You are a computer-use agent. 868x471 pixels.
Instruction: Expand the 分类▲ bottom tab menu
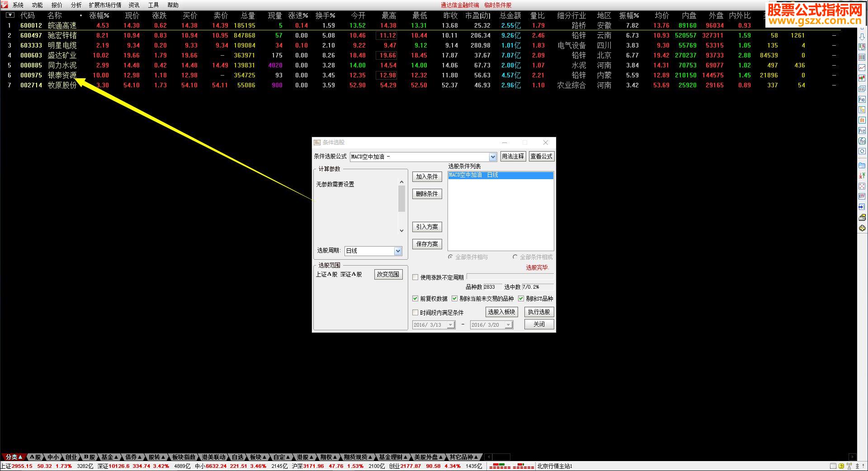[14, 457]
